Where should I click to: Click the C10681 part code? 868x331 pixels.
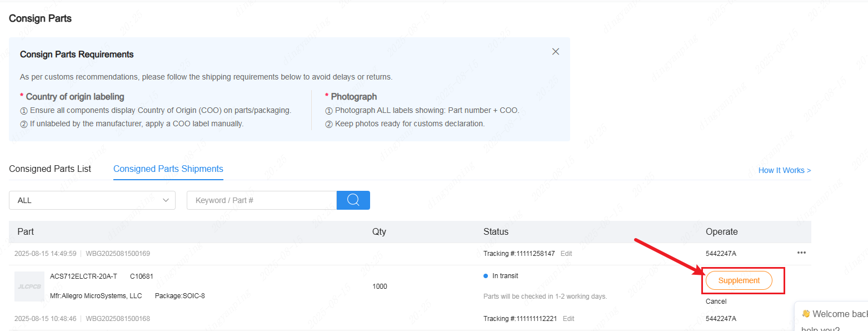(x=142, y=276)
